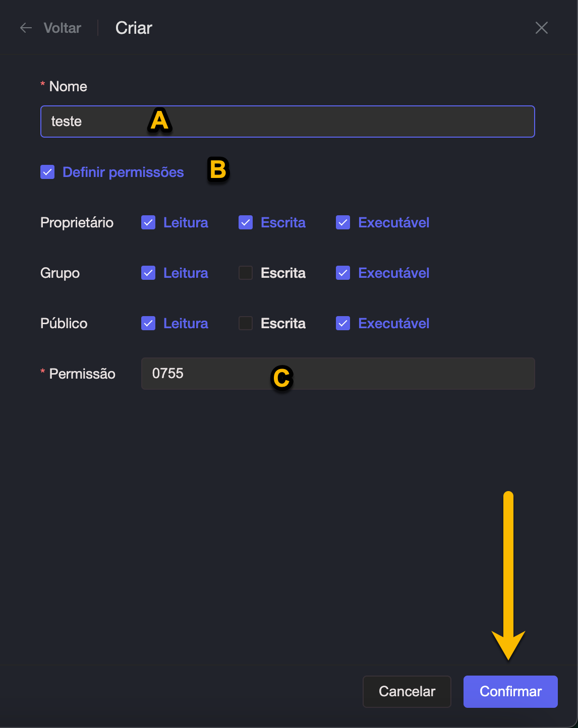Click the Público Executável label text
This screenshot has height=728, width=578.
[x=393, y=323]
